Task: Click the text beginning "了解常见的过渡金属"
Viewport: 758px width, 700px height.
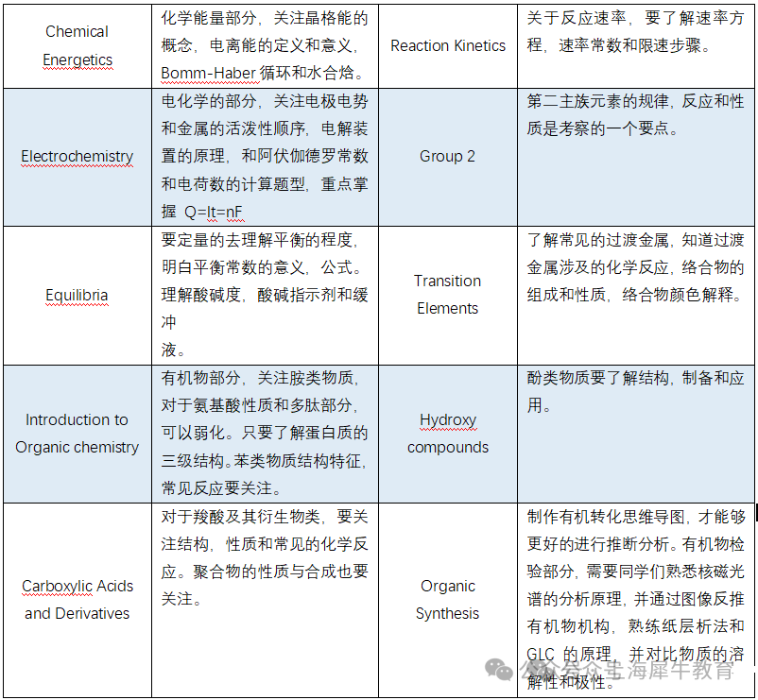Action: pos(635,267)
